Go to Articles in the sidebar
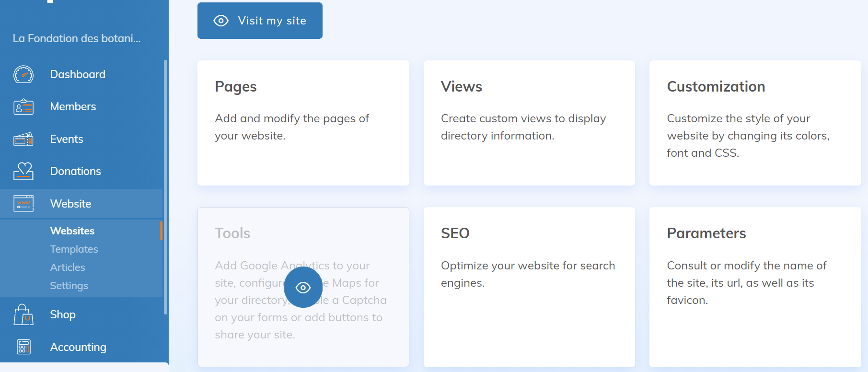 click(x=68, y=267)
